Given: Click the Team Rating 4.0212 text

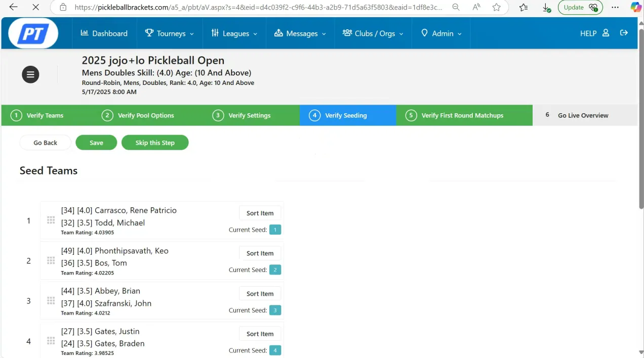Looking at the screenshot, I should tap(86, 313).
